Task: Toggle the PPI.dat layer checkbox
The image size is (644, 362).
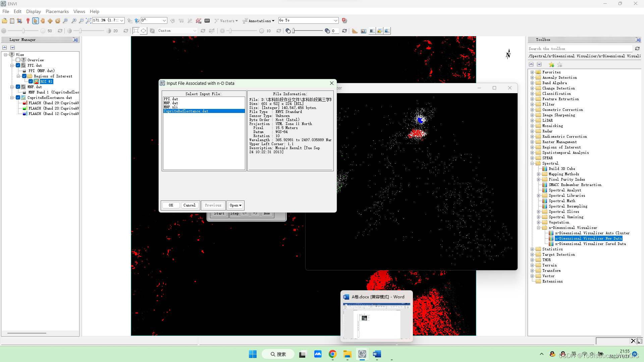Action: tap(18, 65)
